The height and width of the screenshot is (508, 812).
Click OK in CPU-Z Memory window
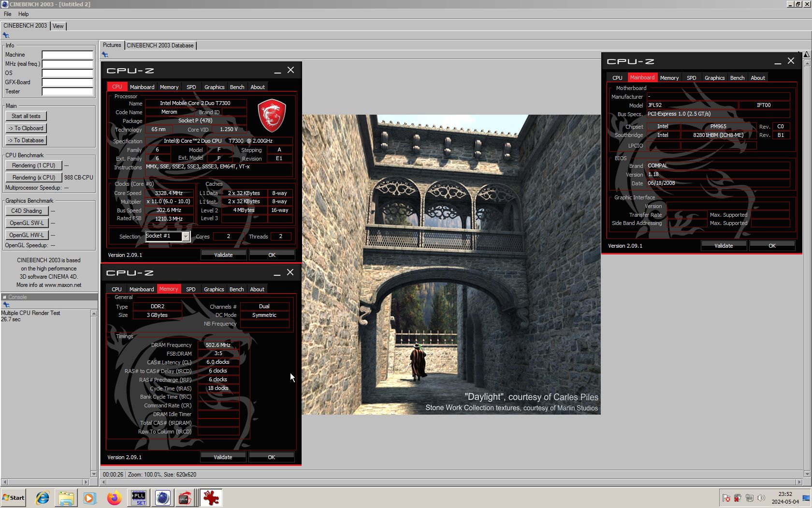coord(272,457)
